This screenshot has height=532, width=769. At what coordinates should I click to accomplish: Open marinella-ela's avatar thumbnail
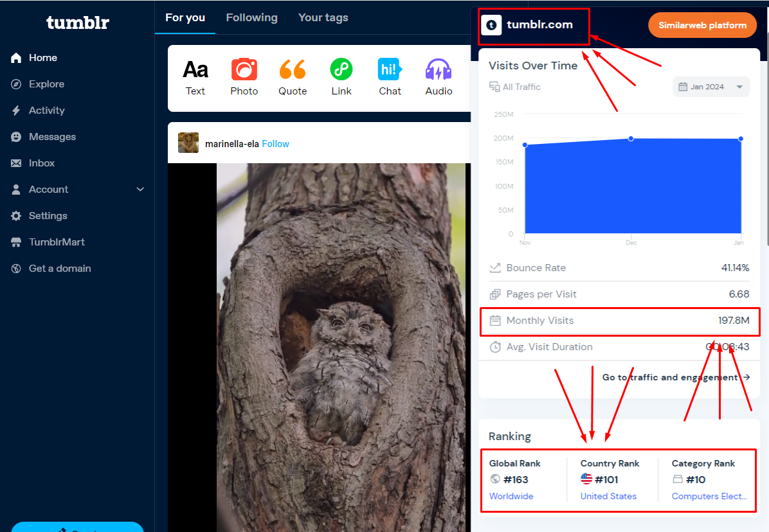tap(188, 143)
